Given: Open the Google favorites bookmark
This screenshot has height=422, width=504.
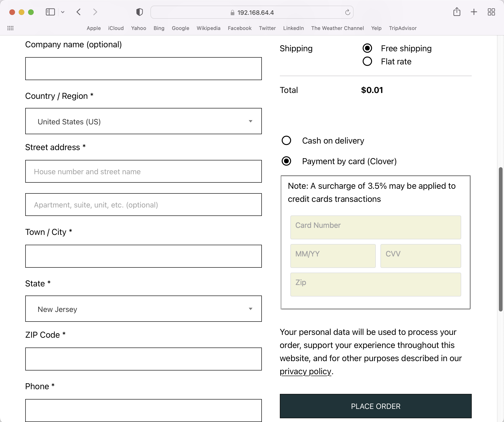Looking at the screenshot, I should click(x=180, y=28).
